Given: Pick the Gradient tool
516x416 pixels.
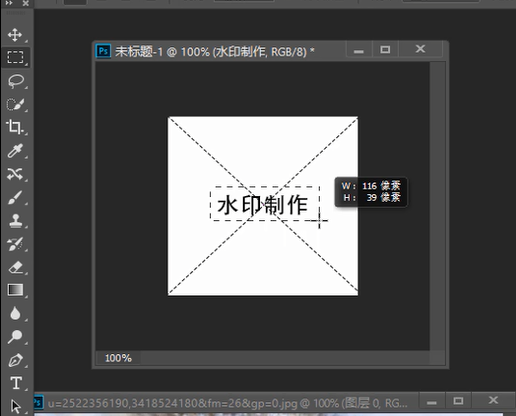Looking at the screenshot, I should click(x=15, y=290).
